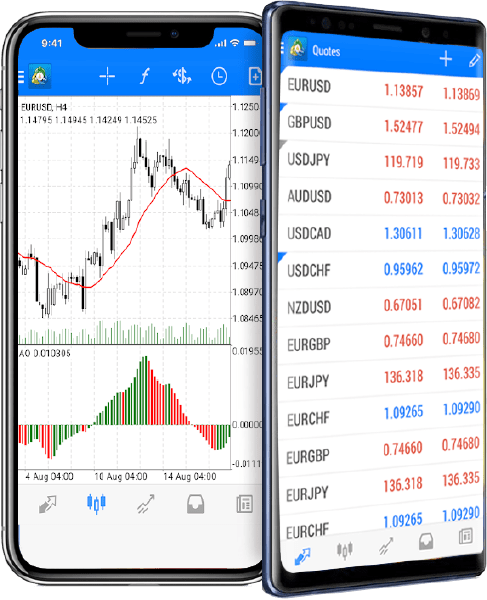The width and height of the screenshot is (487, 600).
Task: Switch to Chart tab on left phone
Action: click(96, 504)
